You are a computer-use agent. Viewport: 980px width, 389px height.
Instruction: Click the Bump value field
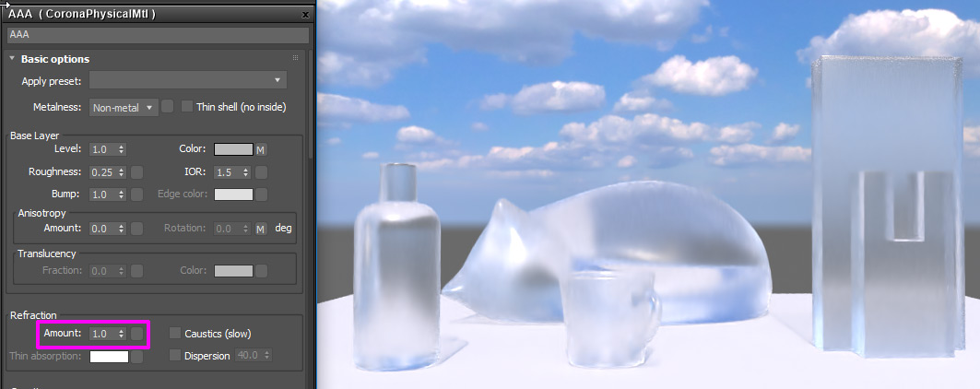(103, 194)
